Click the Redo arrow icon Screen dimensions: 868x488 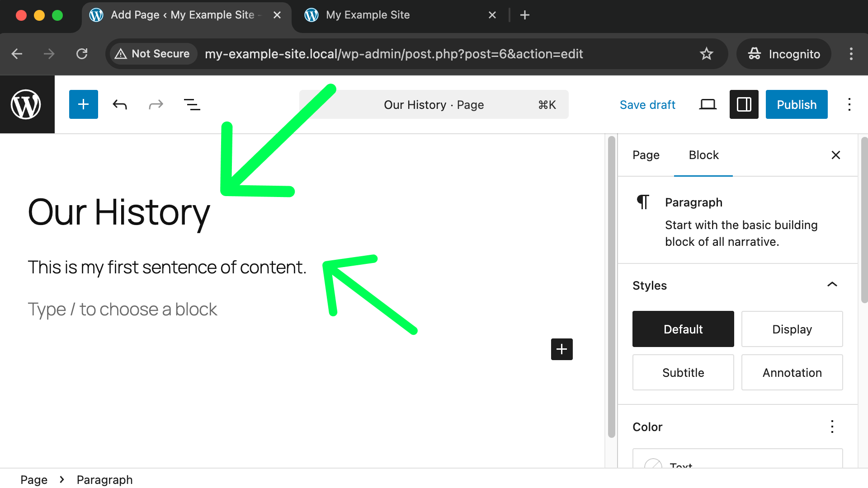click(156, 105)
